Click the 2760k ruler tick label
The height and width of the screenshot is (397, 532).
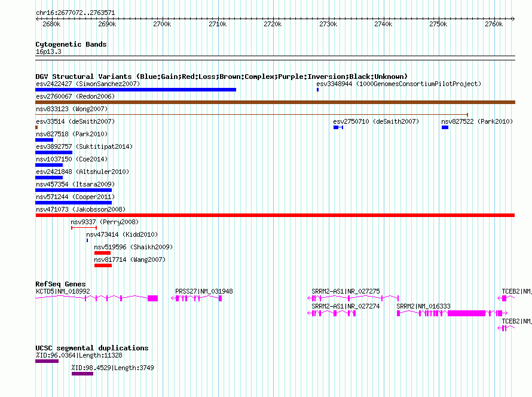coord(494,24)
